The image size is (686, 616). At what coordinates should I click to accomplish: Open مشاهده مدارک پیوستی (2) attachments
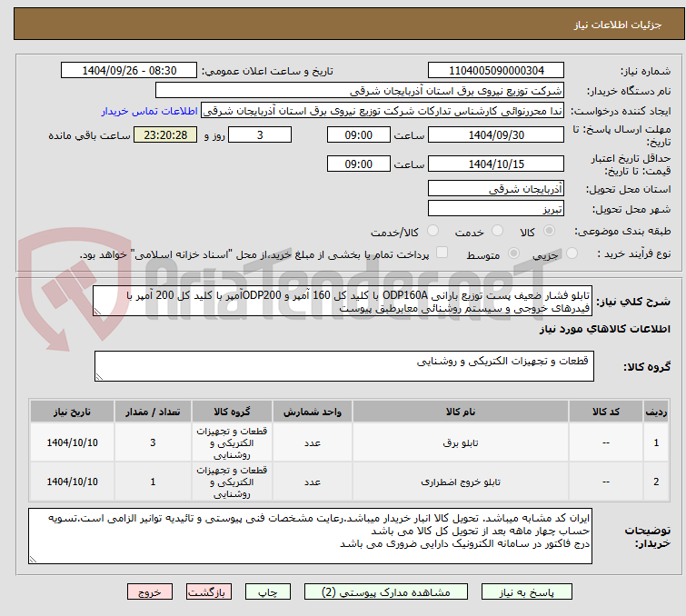[x=386, y=592]
